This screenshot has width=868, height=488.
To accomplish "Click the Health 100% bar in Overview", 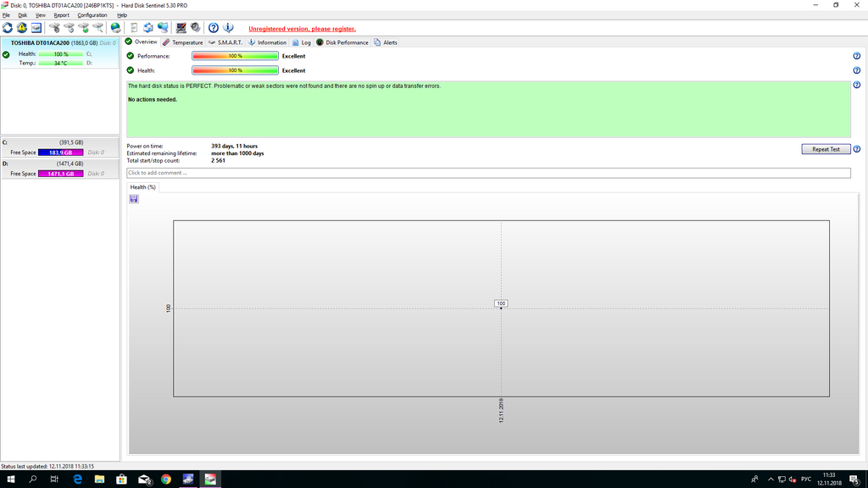I will [x=236, y=70].
